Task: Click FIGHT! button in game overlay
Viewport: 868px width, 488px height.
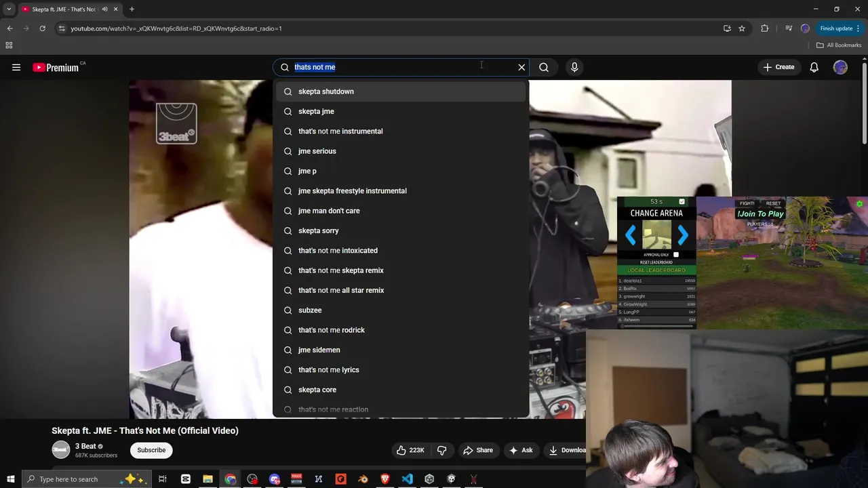Action: coord(747,203)
